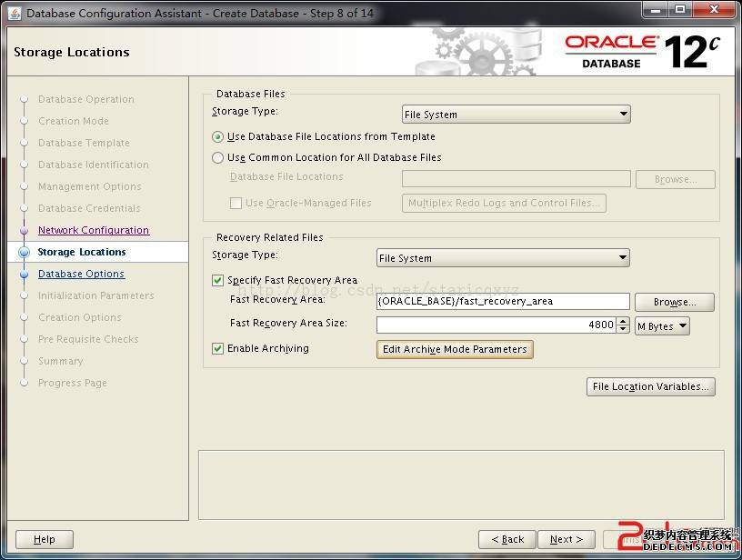Click the Fast Recovery Area path field
Image resolution: width=742 pixels, height=560 pixels.
pyautogui.click(x=502, y=302)
